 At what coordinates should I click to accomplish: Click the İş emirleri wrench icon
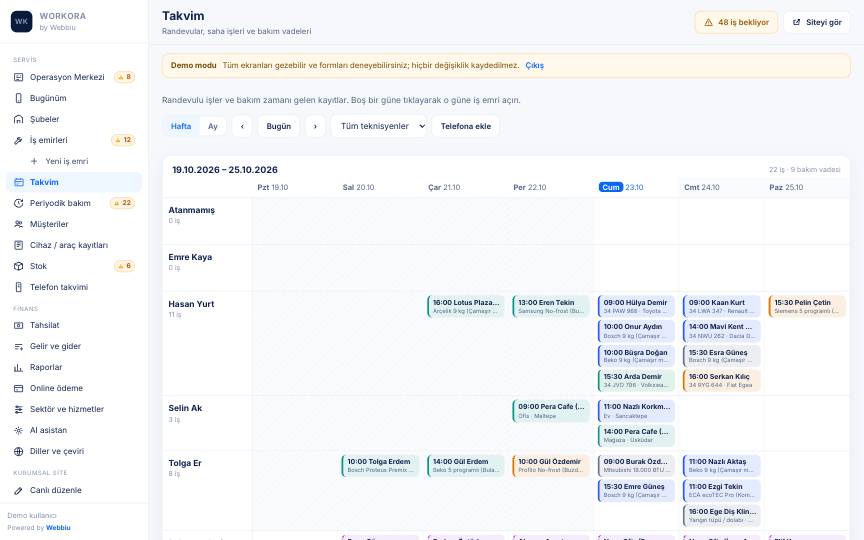[18, 140]
